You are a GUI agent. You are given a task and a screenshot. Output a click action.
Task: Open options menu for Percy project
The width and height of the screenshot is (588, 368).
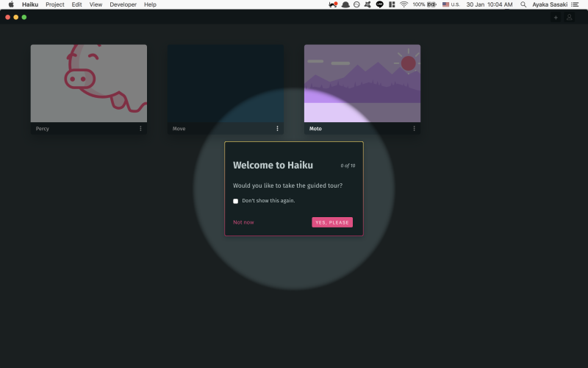click(x=140, y=128)
